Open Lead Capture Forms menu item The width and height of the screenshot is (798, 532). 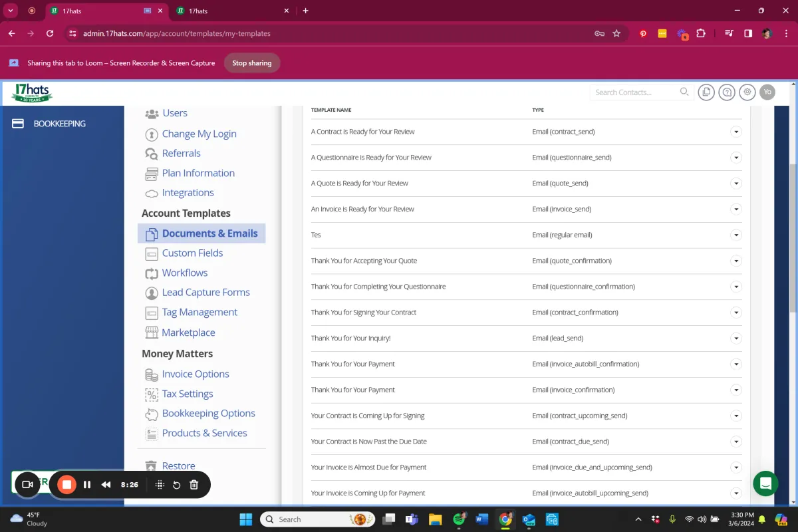pos(205,293)
